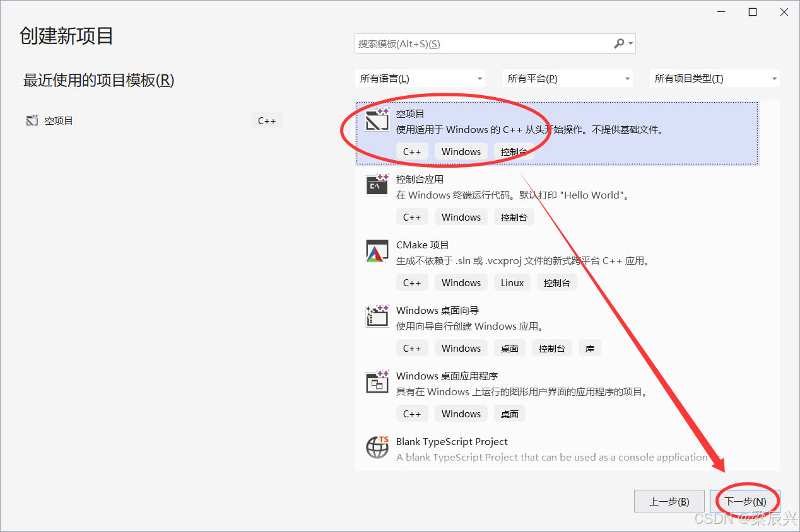
Task: Click the C++ tag under 空项目 template
Action: (412, 151)
